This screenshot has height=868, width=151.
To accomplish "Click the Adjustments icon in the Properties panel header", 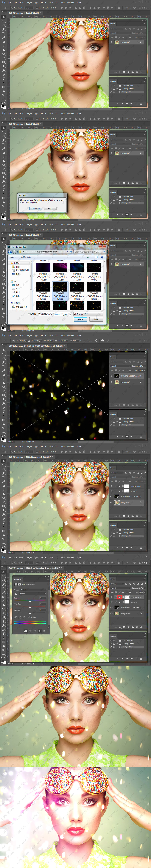I will pos(16,584).
